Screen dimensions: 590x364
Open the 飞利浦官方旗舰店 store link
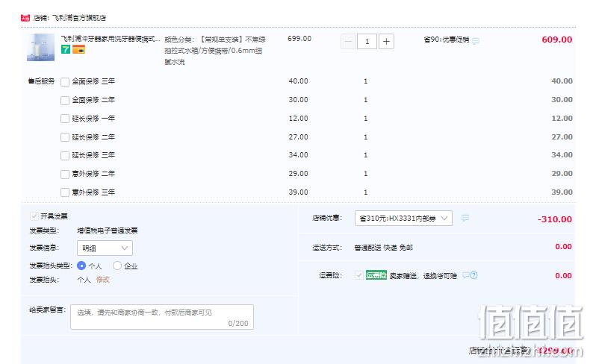pyautogui.click(x=78, y=18)
